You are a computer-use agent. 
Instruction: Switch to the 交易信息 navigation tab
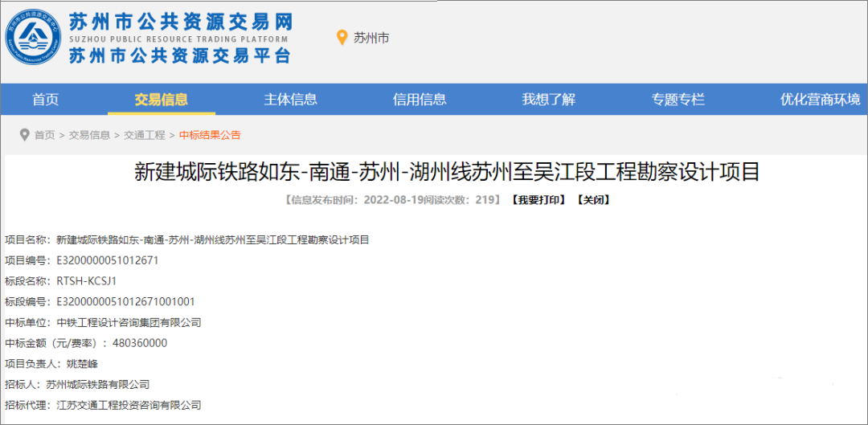[x=162, y=100]
